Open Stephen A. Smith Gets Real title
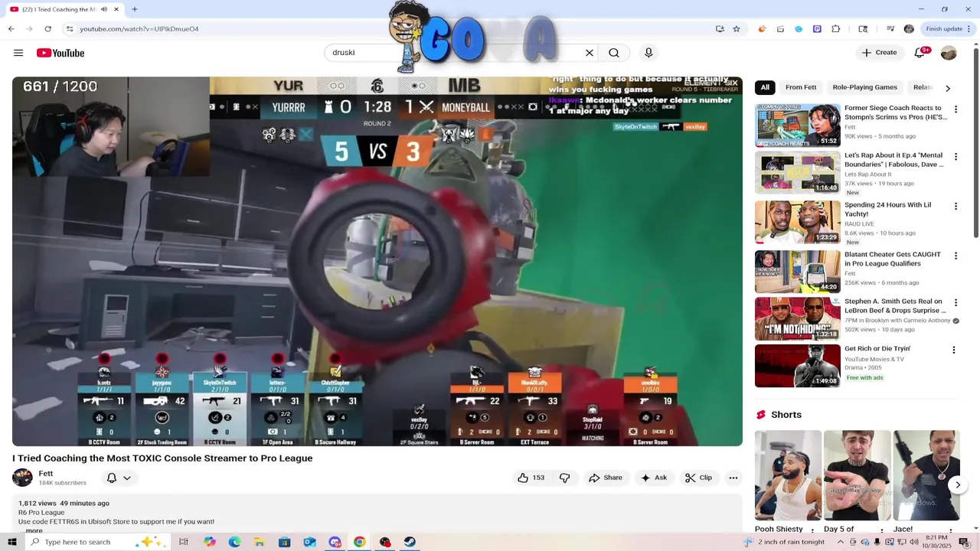980x551 pixels. (x=895, y=306)
